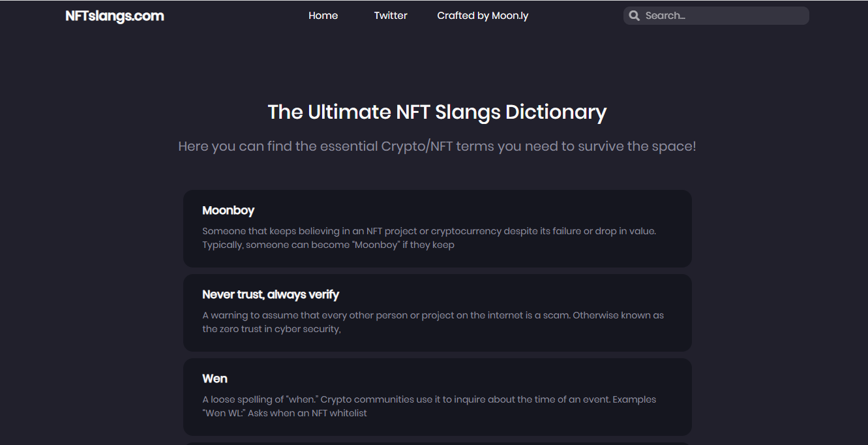This screenshot has height=445, width=868.
Task: Open the Moonboy entry title
Action: [x=228, y=211]
